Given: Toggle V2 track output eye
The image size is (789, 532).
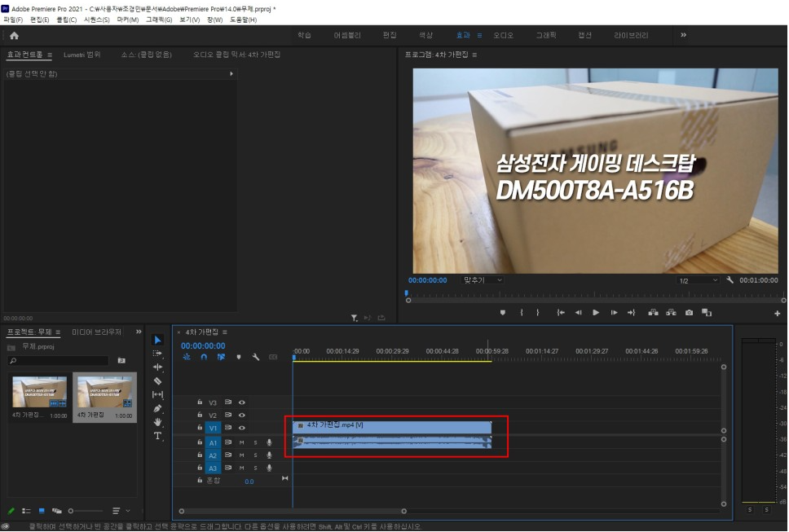Looking at the screenshot, I should 241,415.
